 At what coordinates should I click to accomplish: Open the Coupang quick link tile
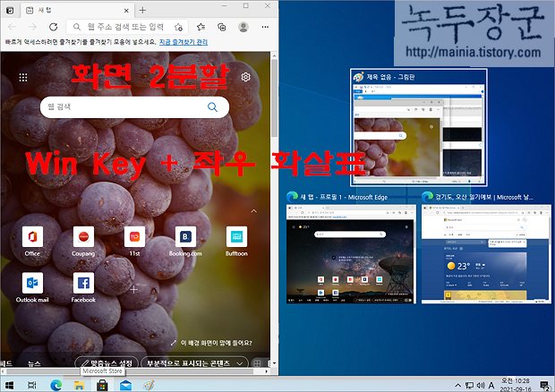click(x=83, y=242)
